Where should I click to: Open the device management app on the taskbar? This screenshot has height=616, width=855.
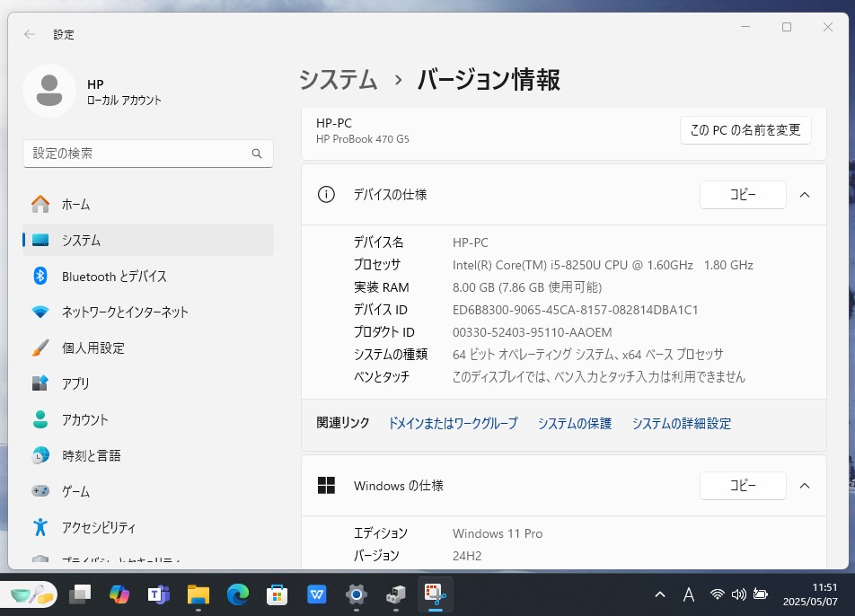(x=396, y=594)
